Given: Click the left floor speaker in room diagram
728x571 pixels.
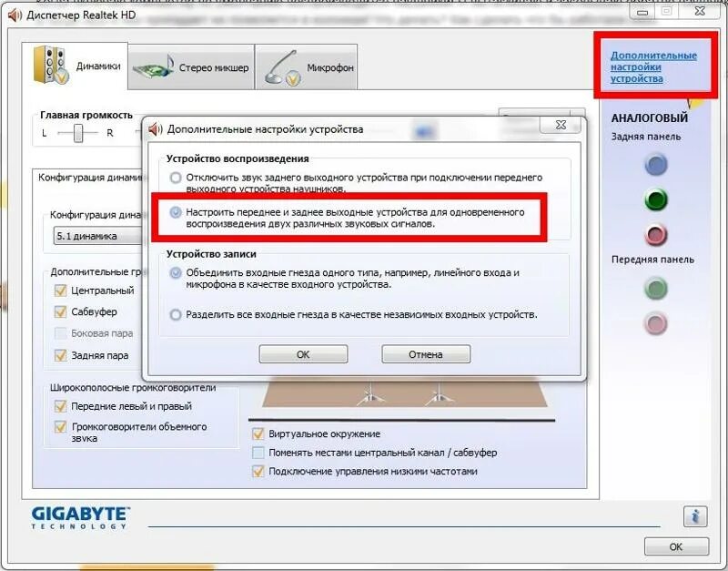Looking at the screenshot, I should 370,395.
